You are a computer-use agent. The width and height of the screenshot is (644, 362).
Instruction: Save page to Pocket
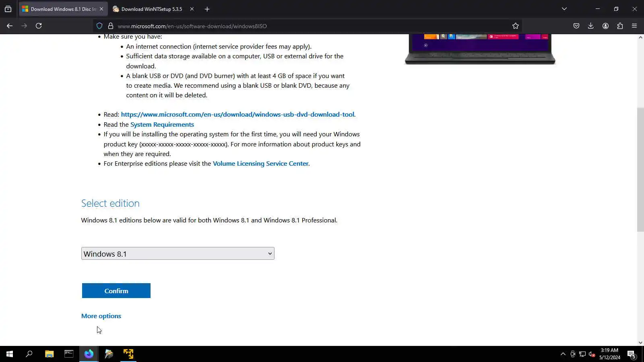[x=576, y=26]
